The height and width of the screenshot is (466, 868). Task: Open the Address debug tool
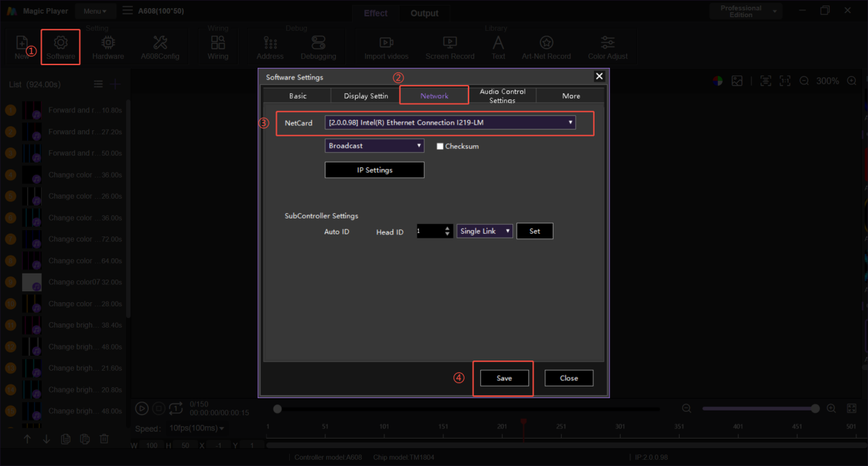coord(270,47)
